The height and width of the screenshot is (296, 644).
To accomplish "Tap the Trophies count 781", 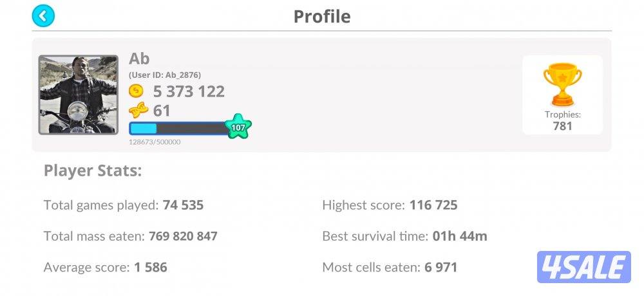I will (562, 126).
